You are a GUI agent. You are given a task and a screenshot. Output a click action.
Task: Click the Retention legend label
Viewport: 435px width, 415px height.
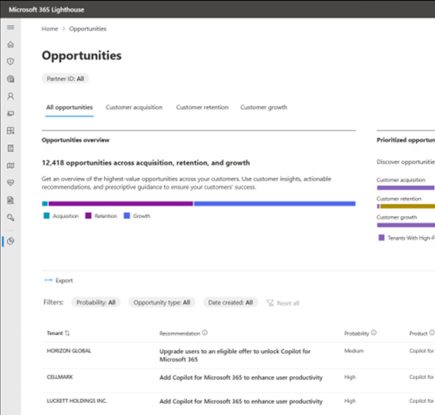(106, 216)
